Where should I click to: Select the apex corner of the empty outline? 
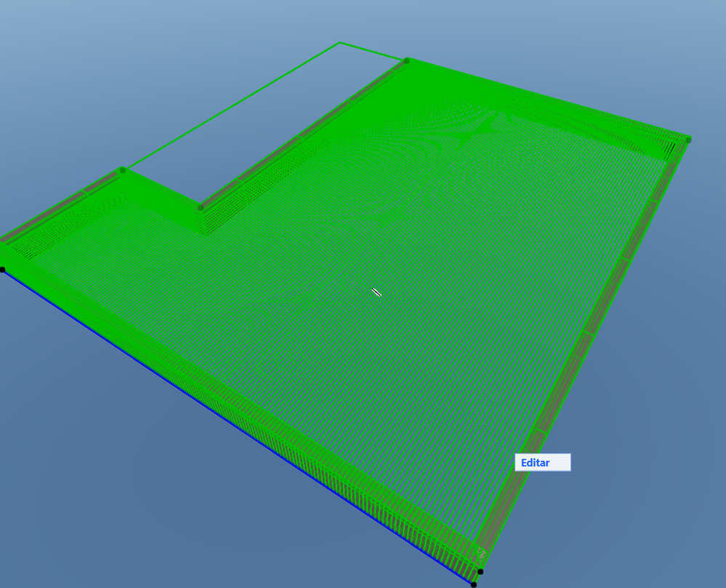tap(340, 43)
